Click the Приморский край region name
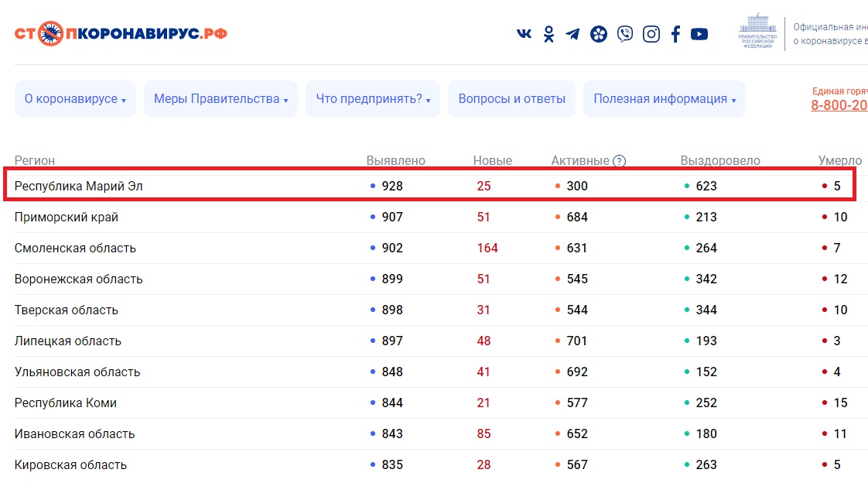The image size is (868, 490). click(x=67, y=218)
